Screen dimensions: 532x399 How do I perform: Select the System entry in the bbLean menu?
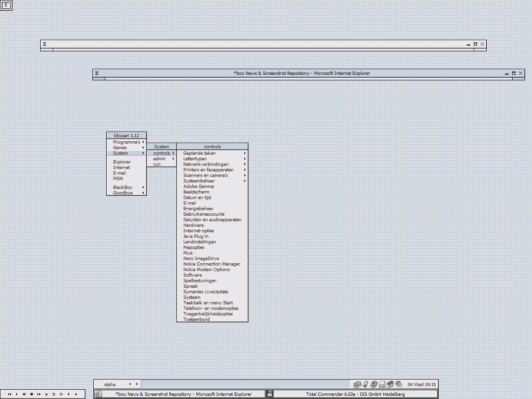(127, 153)
